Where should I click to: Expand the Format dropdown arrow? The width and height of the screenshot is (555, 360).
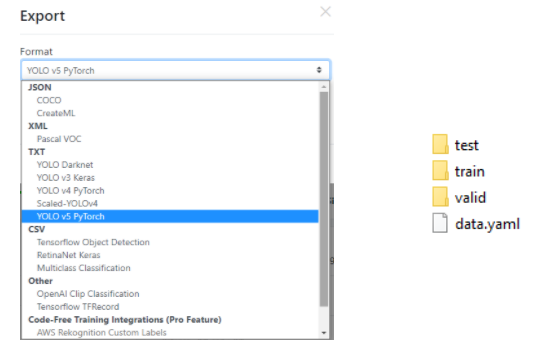tap(319, 70)
